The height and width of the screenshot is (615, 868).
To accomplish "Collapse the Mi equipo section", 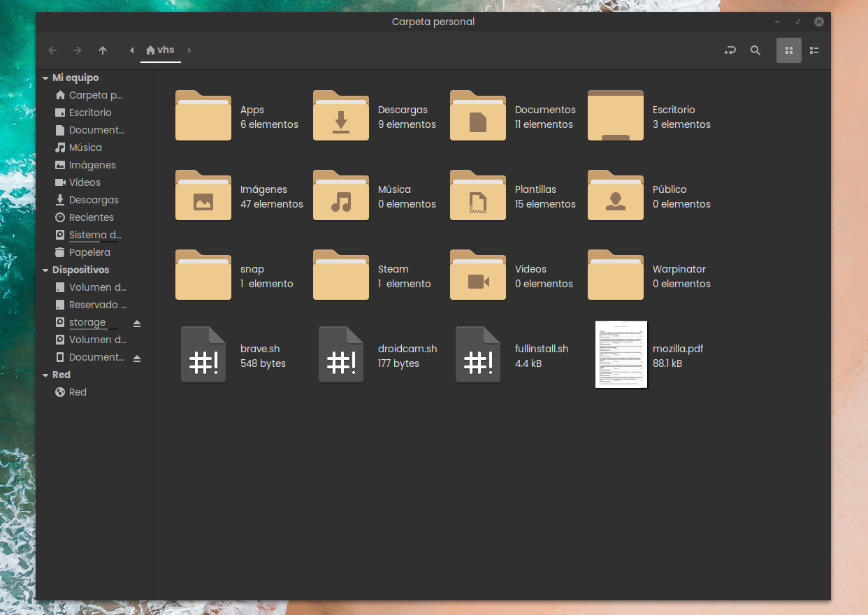I will click(45, 77).
